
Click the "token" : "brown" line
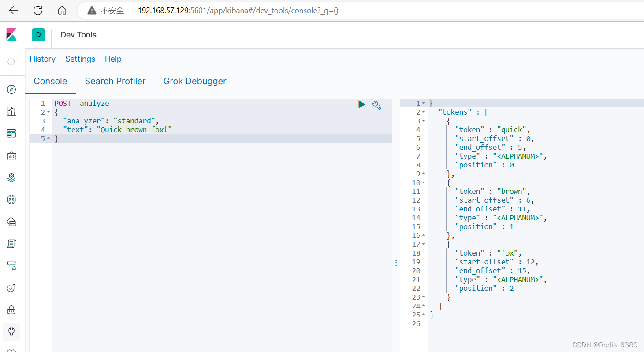coord(492,191)
